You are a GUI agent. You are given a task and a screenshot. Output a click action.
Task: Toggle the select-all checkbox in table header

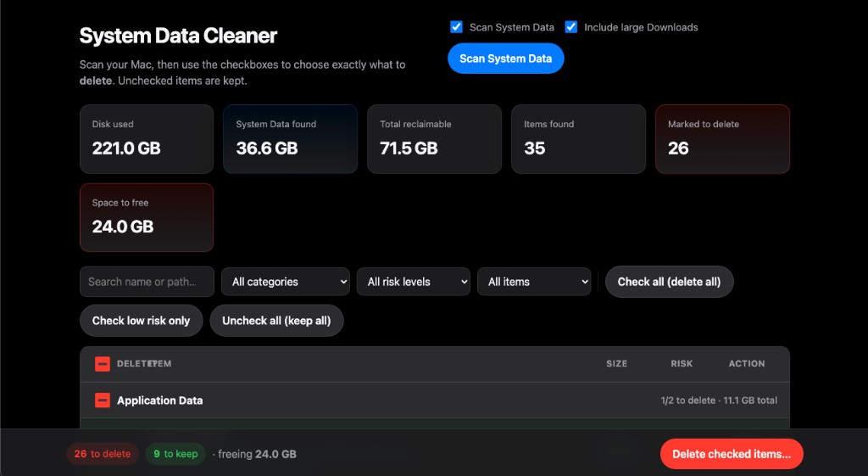click(103, 363)
